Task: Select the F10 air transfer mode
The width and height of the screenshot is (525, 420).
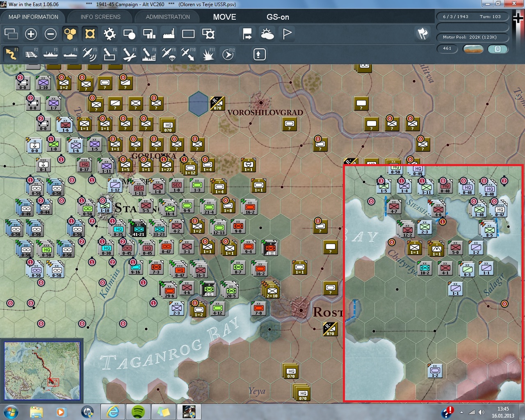Action: (188, 54)
